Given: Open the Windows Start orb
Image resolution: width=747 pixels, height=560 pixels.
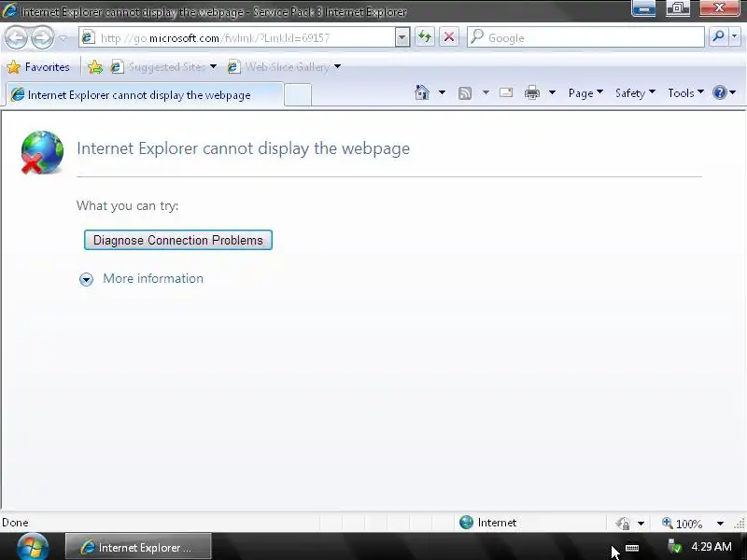Looking at the screenshot, I should [33, 546].
